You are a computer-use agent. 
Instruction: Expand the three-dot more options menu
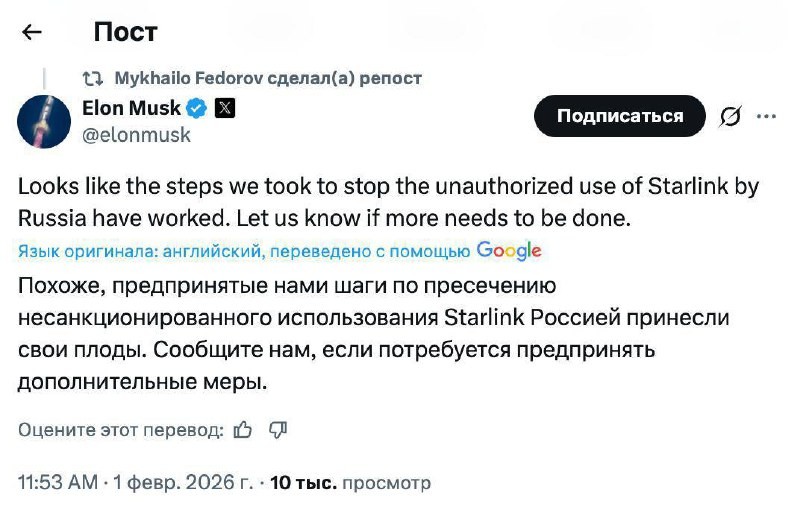(766, 116)
